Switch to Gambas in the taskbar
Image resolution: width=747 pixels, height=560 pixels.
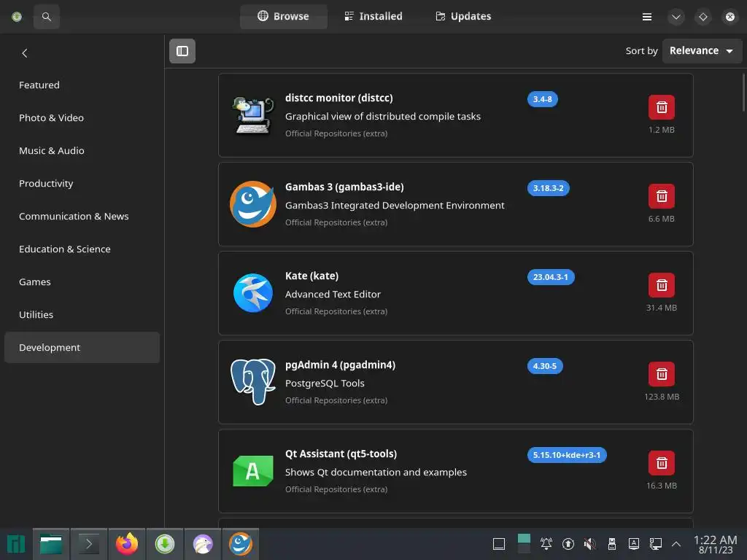241,544
